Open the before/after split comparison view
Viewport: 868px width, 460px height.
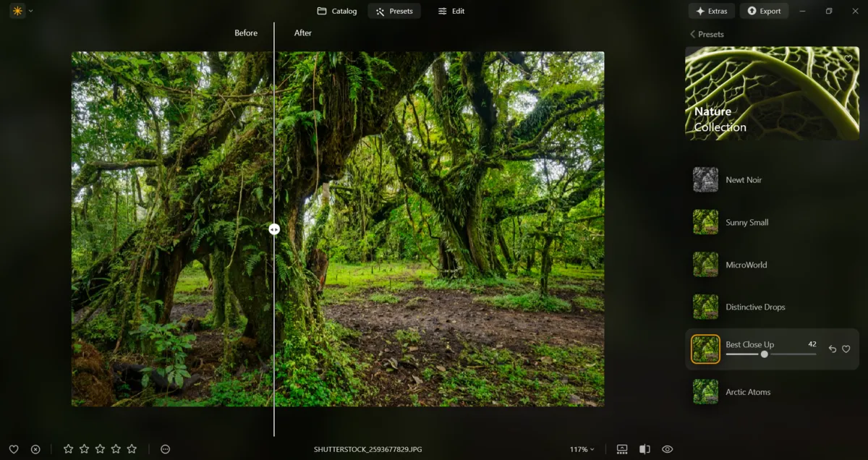pos(644,448)
